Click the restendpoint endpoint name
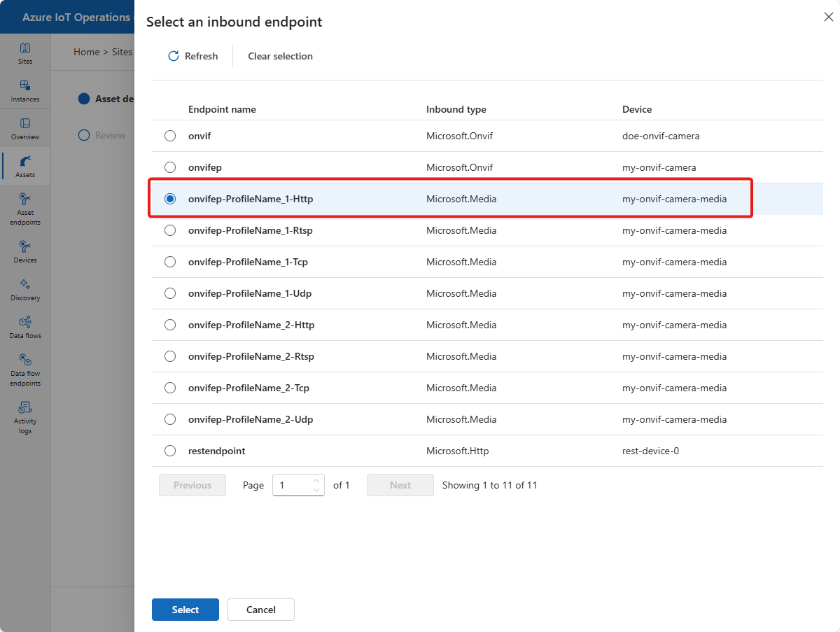840x632 pixels. (217, 451)
